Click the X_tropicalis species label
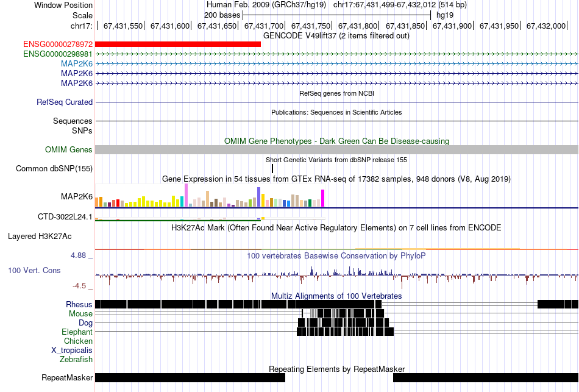 pos(72,351)
